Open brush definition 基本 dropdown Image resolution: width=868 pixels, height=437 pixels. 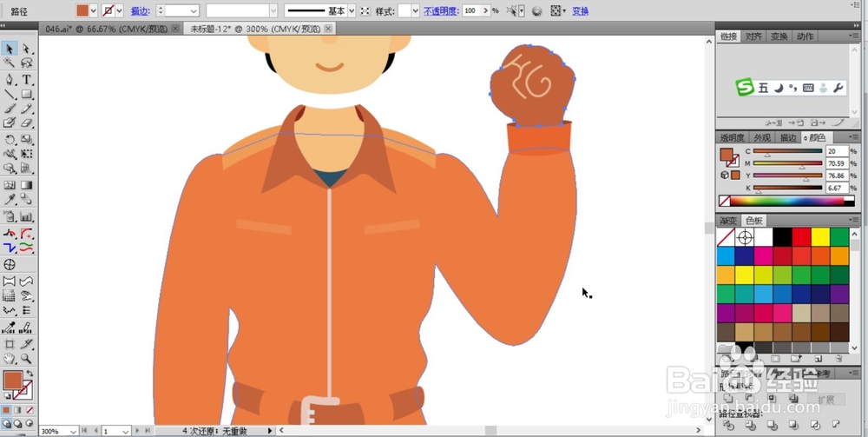tap(351, 11)
